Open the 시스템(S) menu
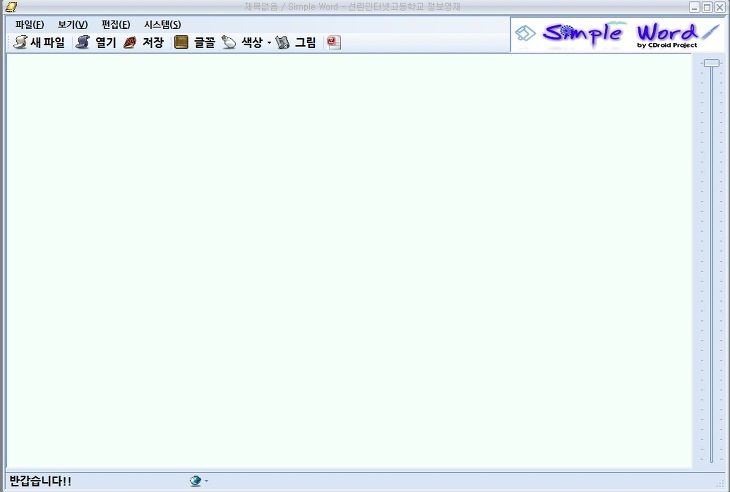730x492 pixels. [x=162, y=24]
